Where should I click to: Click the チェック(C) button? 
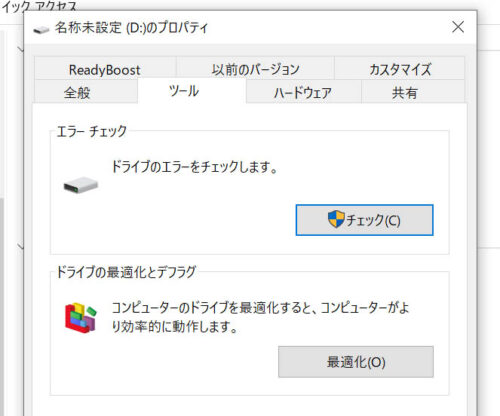[x=364, y=220]
